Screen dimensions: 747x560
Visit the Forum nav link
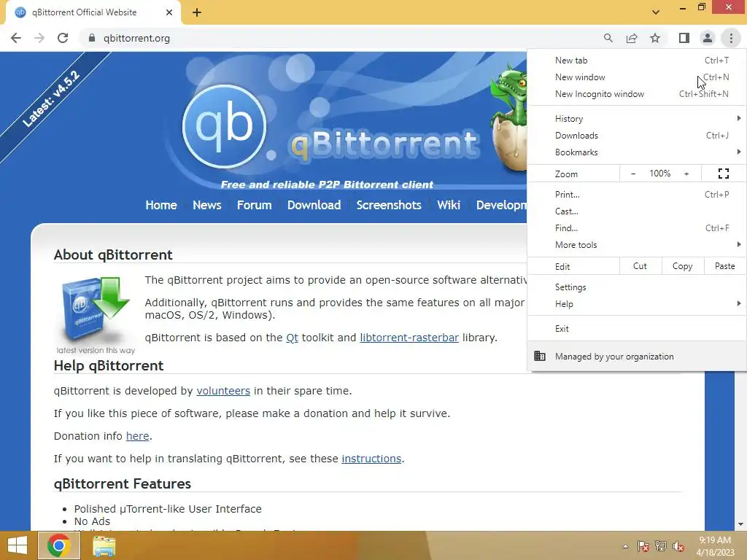pos(255,205)
